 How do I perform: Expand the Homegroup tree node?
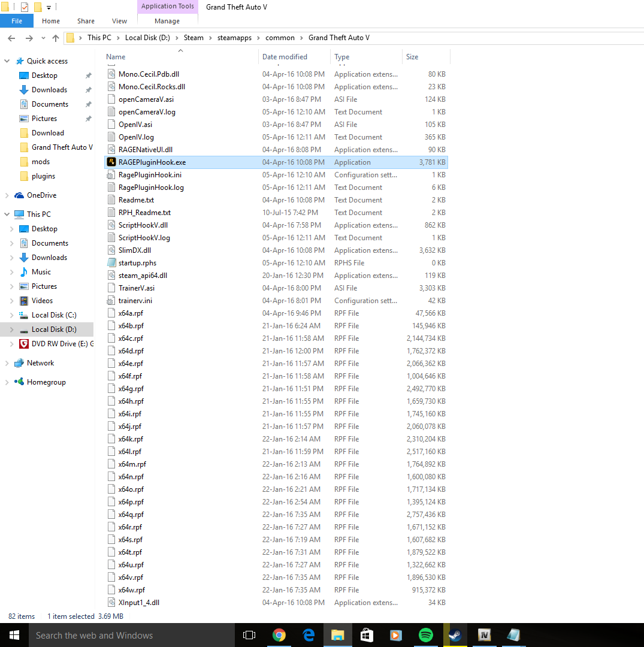click(7, 382)
